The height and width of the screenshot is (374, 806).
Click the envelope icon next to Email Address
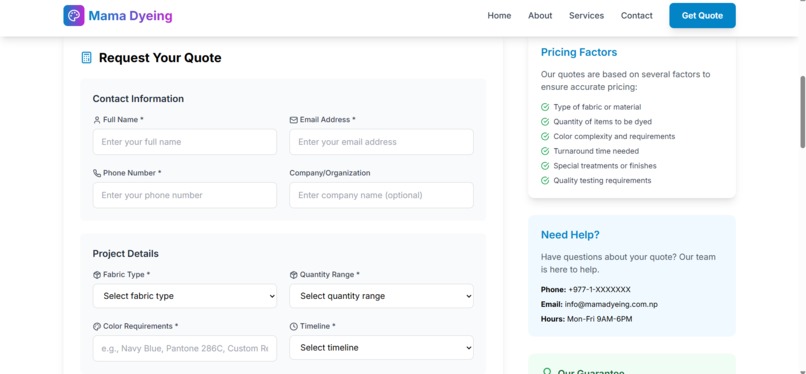pos(294,120)
